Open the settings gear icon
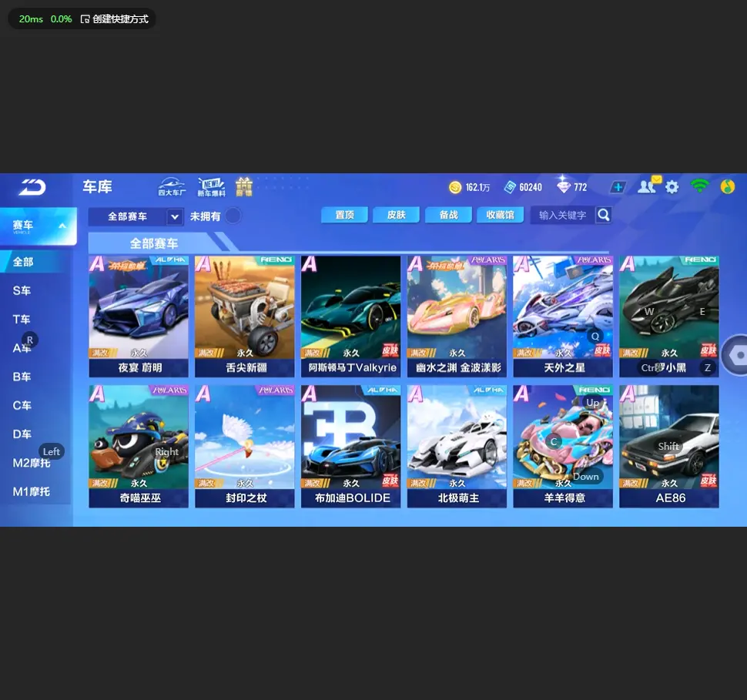This screenshot has height=700, width=747. 672,187
